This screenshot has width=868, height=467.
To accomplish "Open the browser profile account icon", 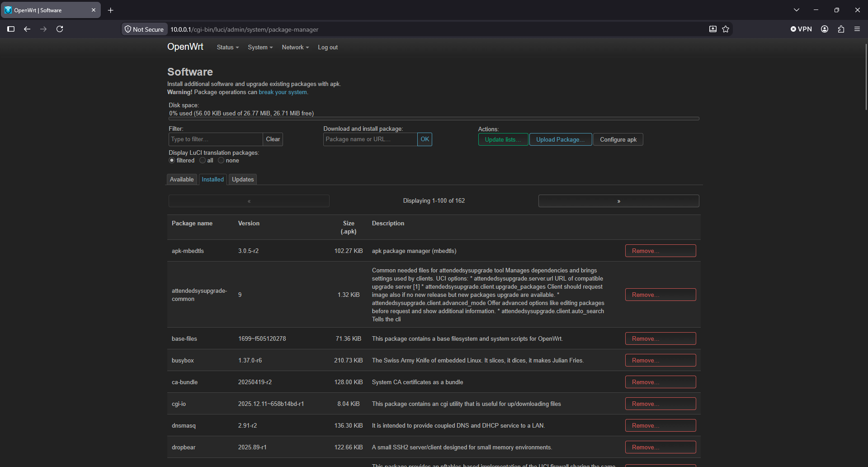I will [x=825, y=29].
